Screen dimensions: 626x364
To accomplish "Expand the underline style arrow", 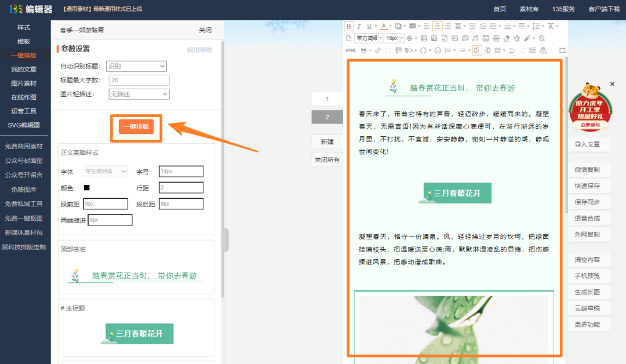I will (x=376, y=26).
